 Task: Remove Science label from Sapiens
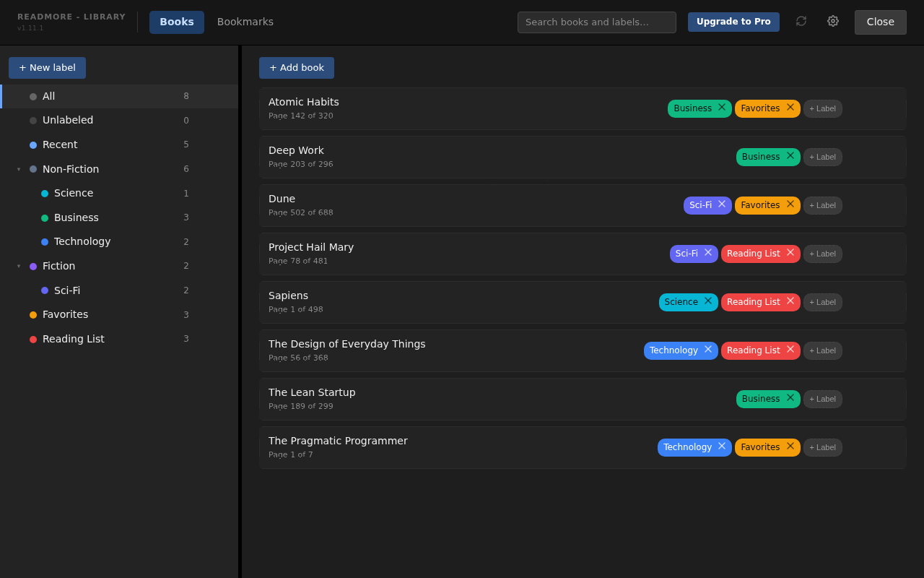708,301
